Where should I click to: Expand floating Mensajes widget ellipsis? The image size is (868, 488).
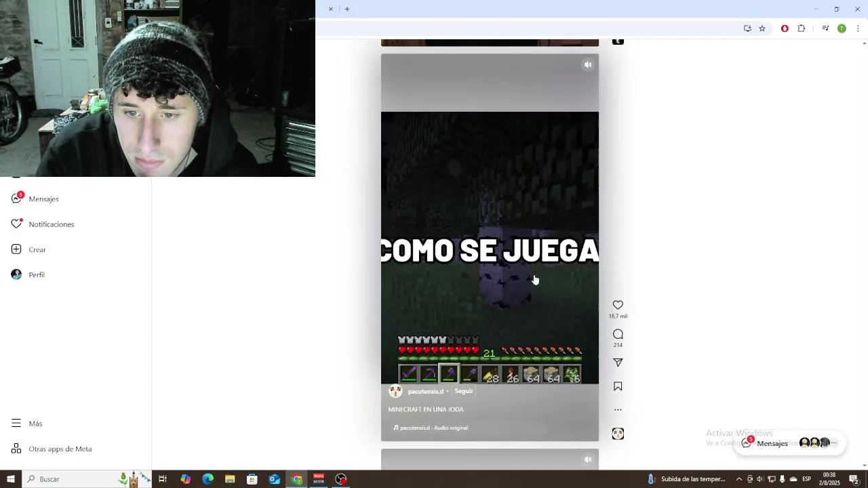click(x=834, y=443)
